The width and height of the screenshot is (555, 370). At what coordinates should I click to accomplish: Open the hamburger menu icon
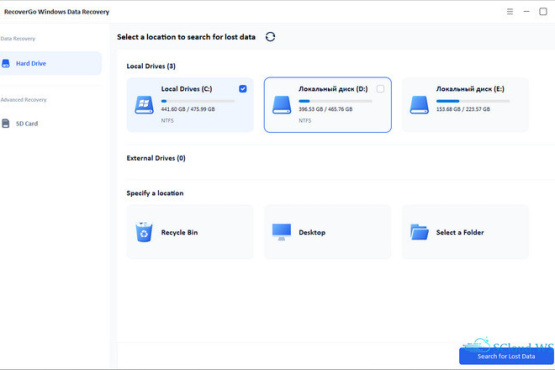point(510,12)
